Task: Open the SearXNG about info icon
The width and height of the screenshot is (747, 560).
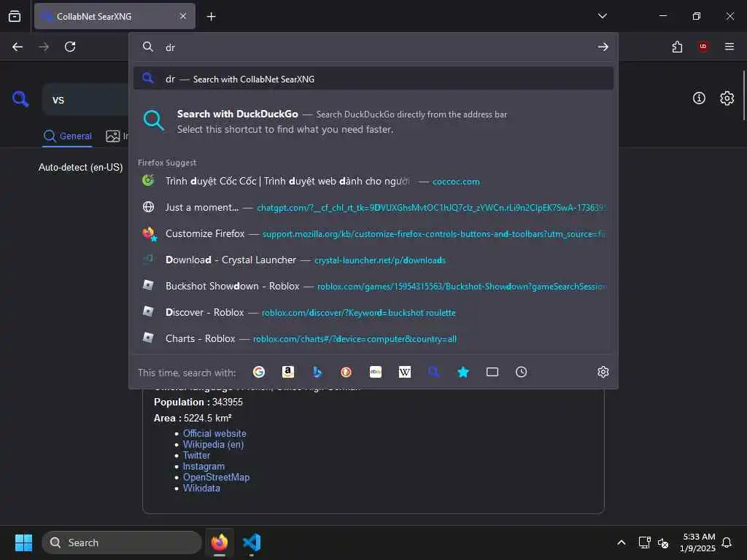Action: pos(699,98)
